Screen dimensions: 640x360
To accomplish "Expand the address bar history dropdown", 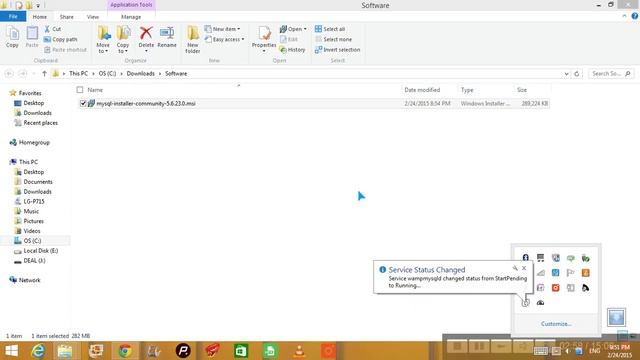I will pyautogui.click(x=567, y=74).
